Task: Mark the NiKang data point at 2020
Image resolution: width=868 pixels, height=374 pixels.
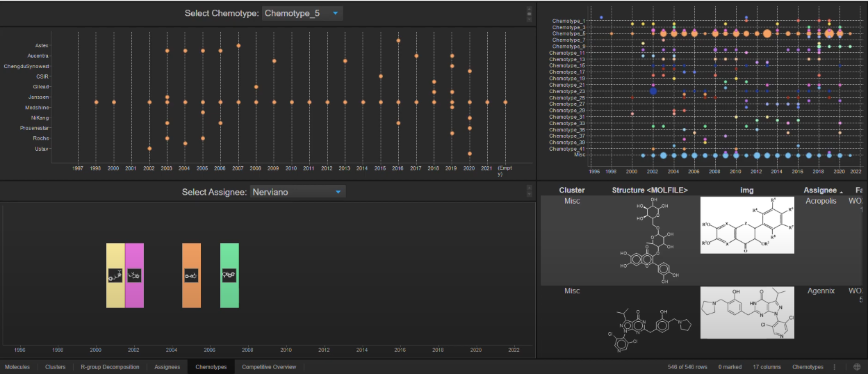Action: [470, 117]
